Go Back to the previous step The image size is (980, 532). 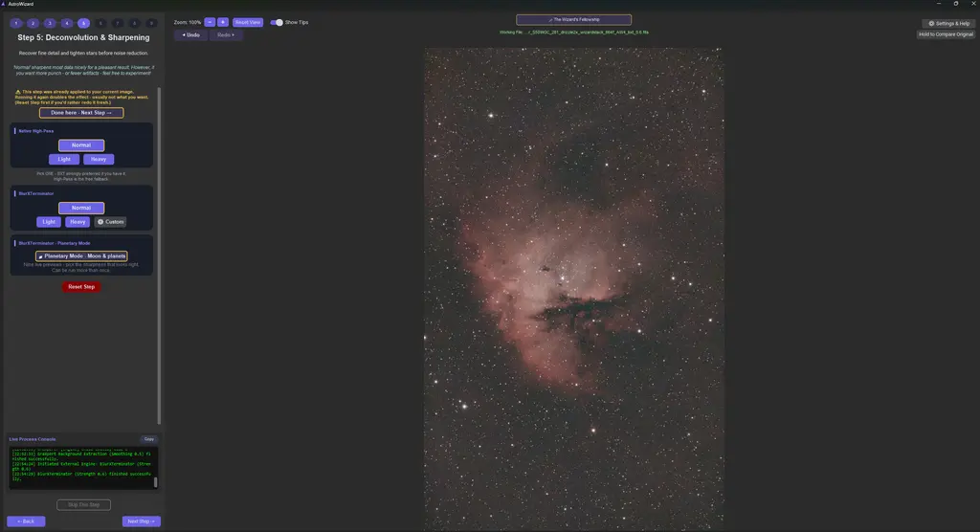(x=26, y=521)
